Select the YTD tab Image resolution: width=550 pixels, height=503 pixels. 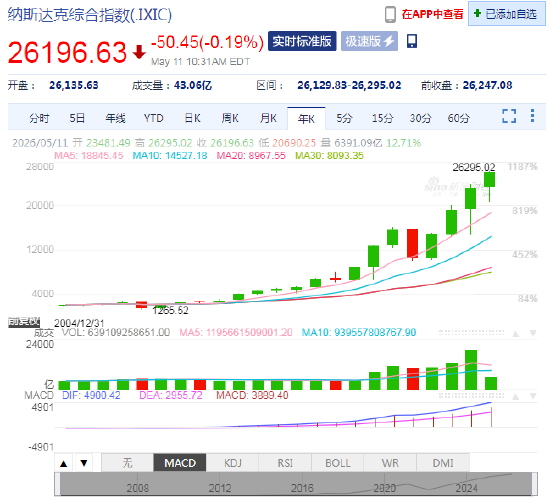pyautogui.click(x=153, y=118)
